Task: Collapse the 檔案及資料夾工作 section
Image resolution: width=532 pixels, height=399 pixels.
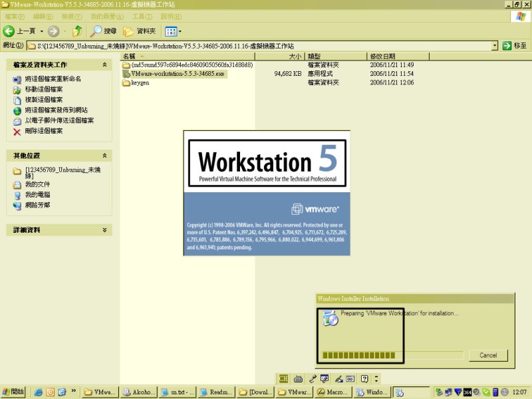Action: point(104,65)
